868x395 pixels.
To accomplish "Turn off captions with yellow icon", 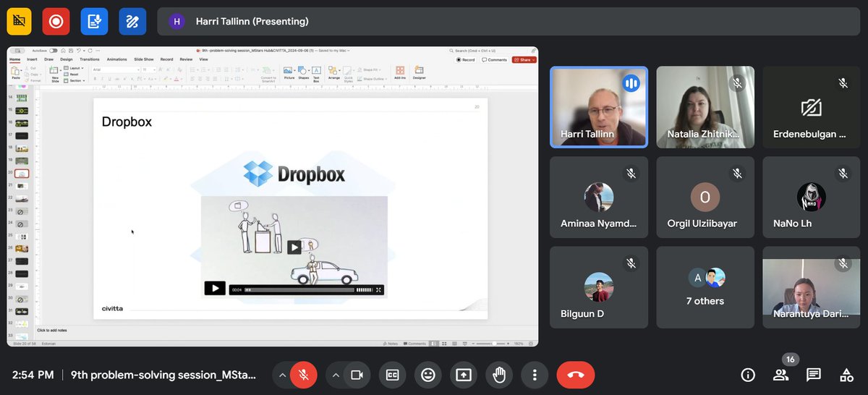I will (x=19, y=22).
